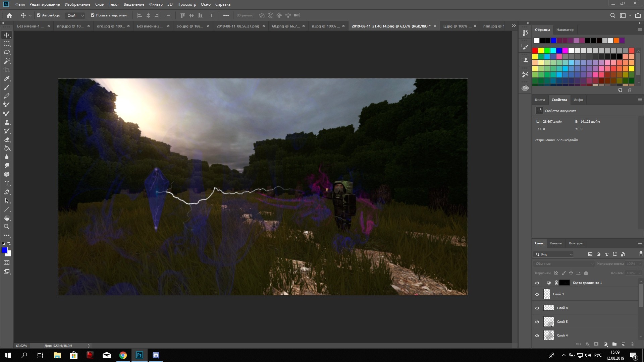
Task: Select the Horizontal Type tool
Action: pos(7,183)
